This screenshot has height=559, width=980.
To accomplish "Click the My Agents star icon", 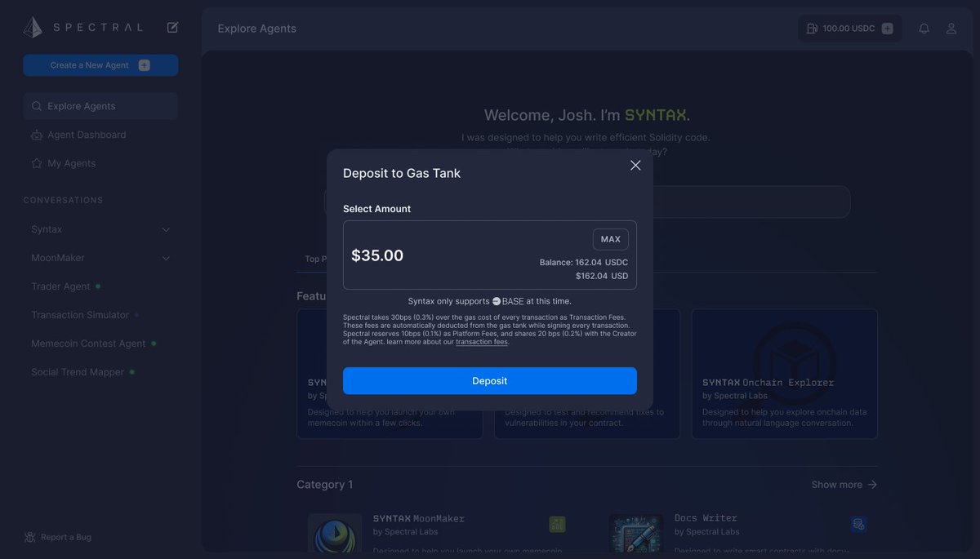I will click(x=37, y=163).
